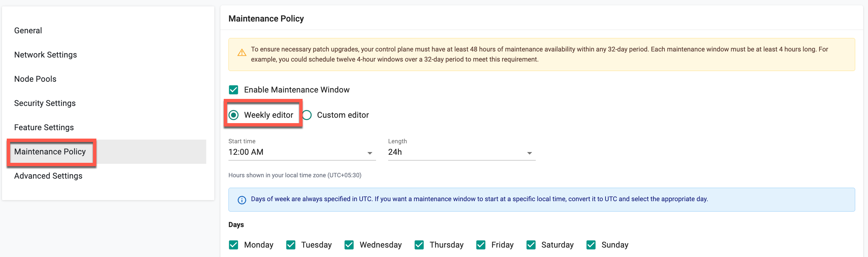868x257 pixels.
Task: Open the Length dropdown
Action: [462, 152]
